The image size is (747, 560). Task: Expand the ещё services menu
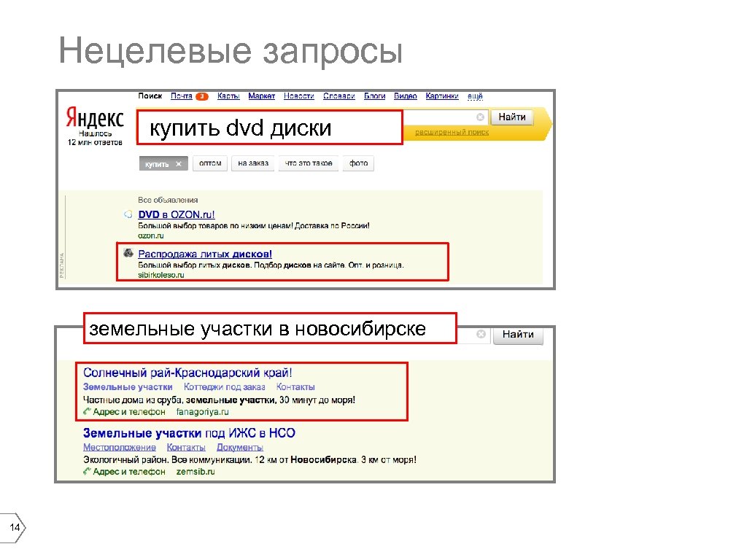(474, 96)
